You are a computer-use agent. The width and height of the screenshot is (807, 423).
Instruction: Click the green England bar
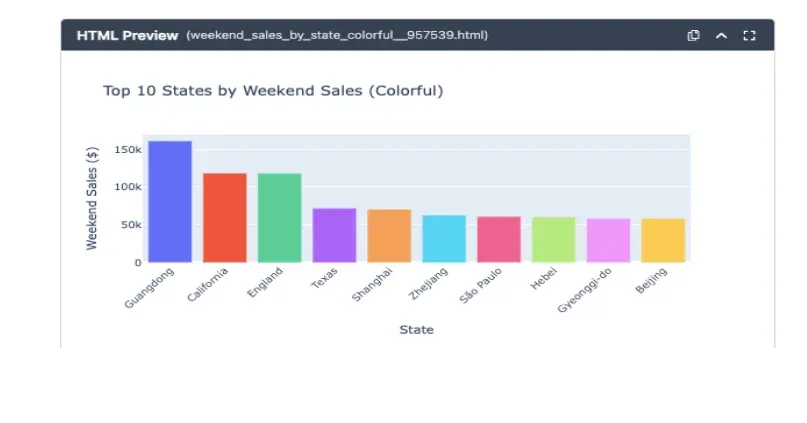point(279,218)
